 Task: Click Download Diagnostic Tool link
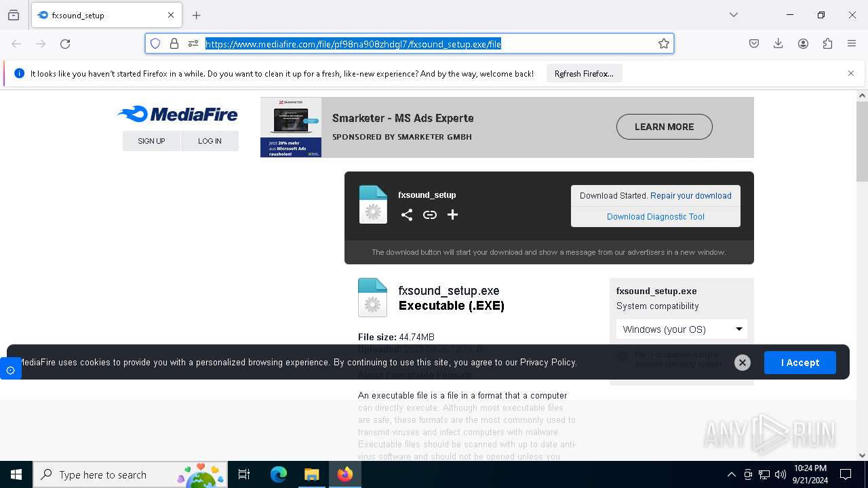[x=656, y=217]
